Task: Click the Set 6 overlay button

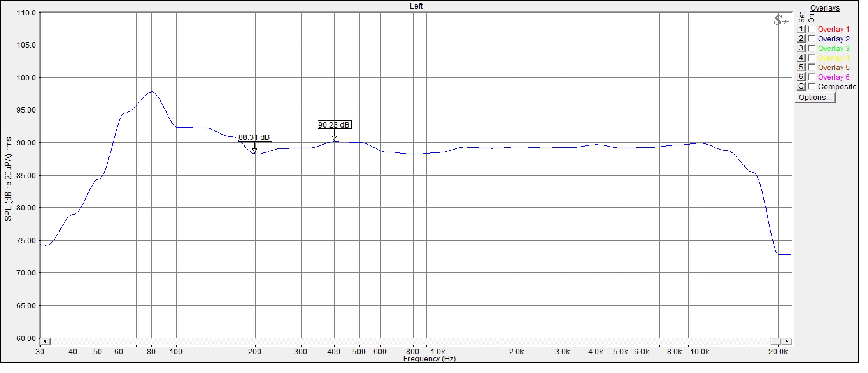Action: tap(801, 77)
